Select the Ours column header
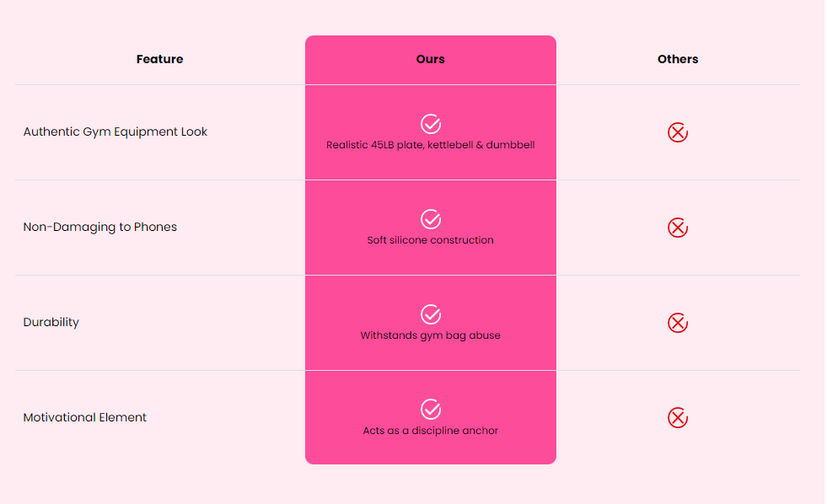Image resolution: width=827 pixels, height=504 pixels. tap(431, 59)
